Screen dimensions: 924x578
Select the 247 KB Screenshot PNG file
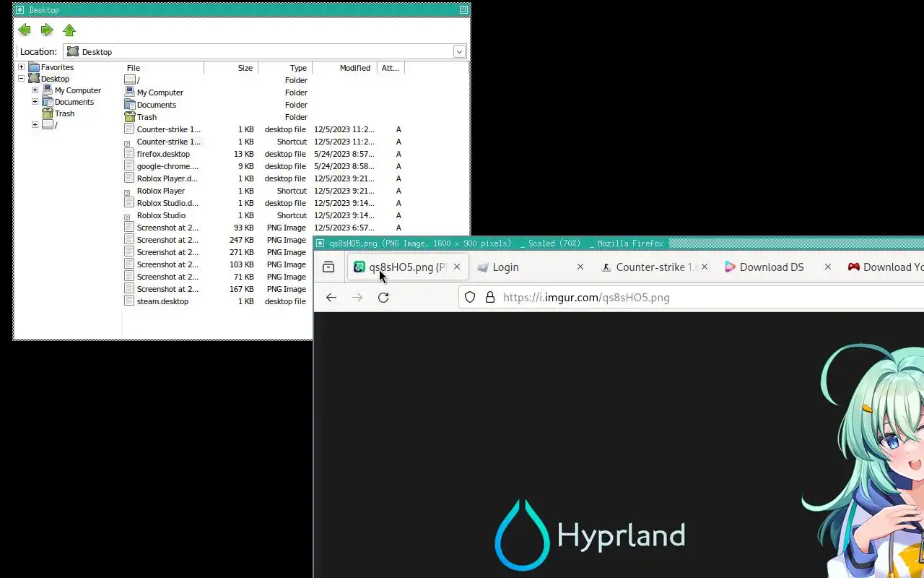click(167, 240)
